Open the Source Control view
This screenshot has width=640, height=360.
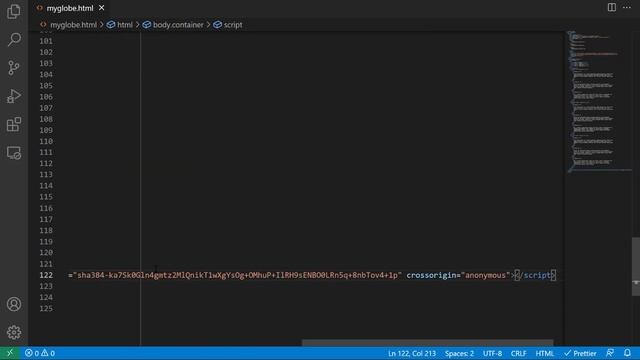[14, 68]
